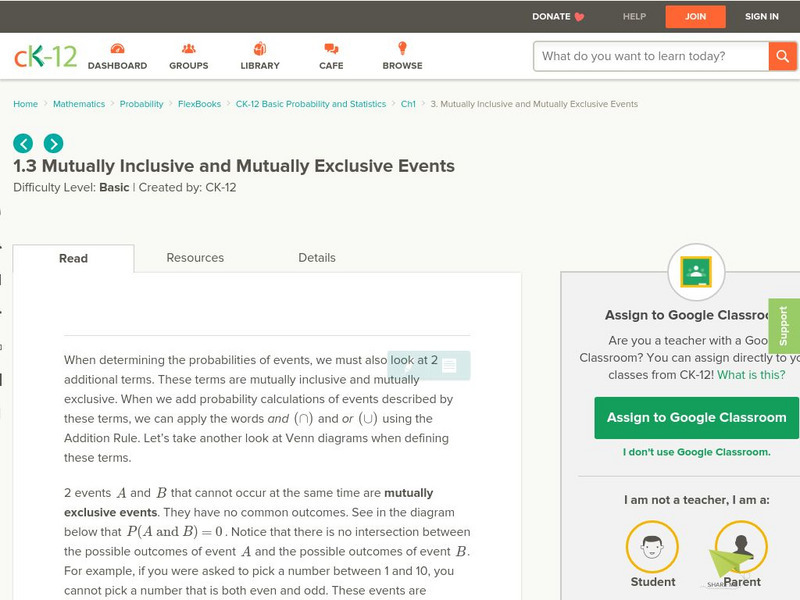Click Assign to Google Classroom
800x600 pixels.
[x=695, y=417]
